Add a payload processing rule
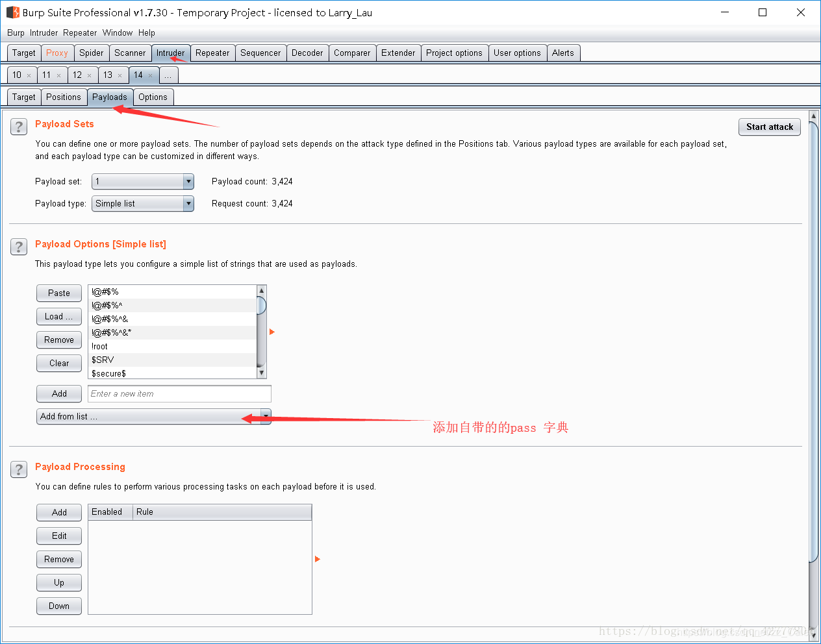Screen dimensions: 821x644 point(59,513)
